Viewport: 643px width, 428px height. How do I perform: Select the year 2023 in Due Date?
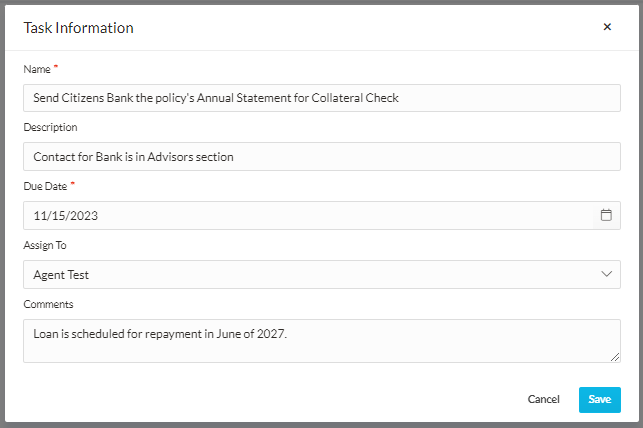[x=82, y=216]
